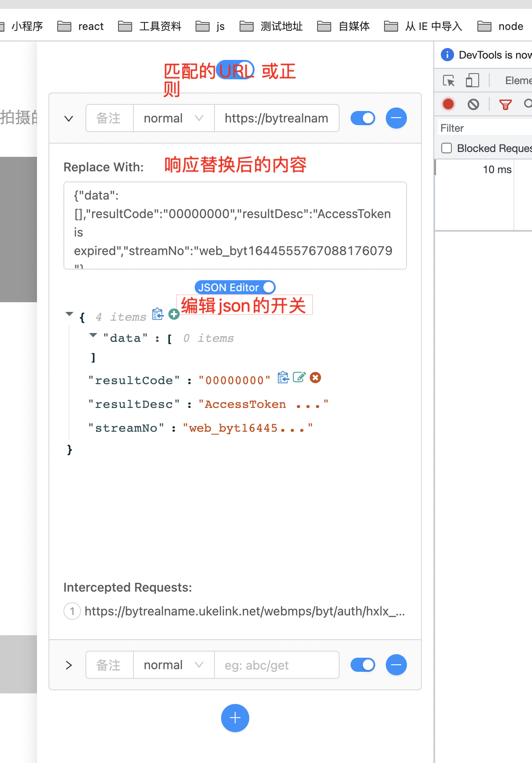Open the 测试地址 bookmarks folder
The width and height of the screenshot is (532, 763).
pos(272,26)
